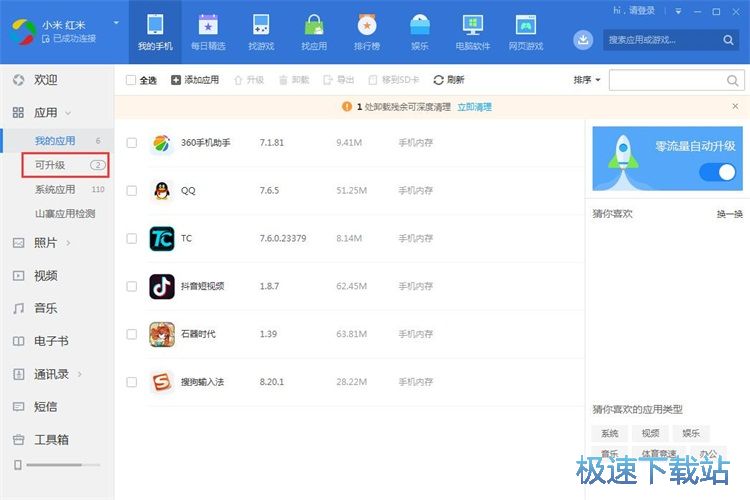Open the 娱乐 tab

tap(419, 32)
